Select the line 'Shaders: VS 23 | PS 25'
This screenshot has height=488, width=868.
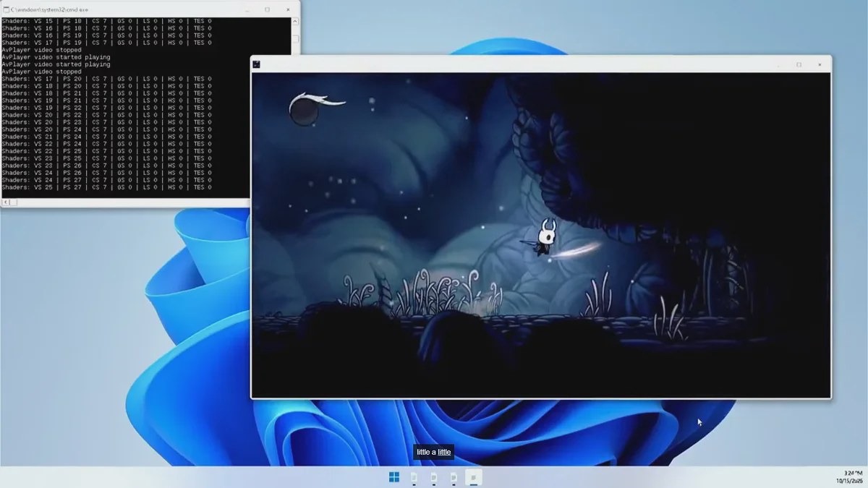coord(107,158)
